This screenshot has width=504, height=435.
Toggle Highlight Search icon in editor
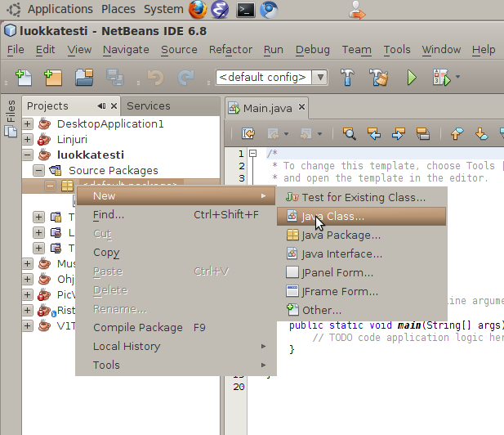pyautogui.click(x=422, y=133)
